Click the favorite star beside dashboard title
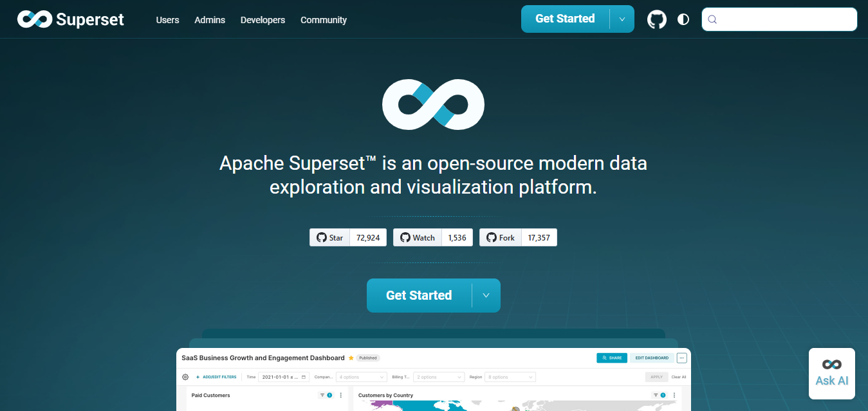Viewport: 868px width, 411px height. 351,358
